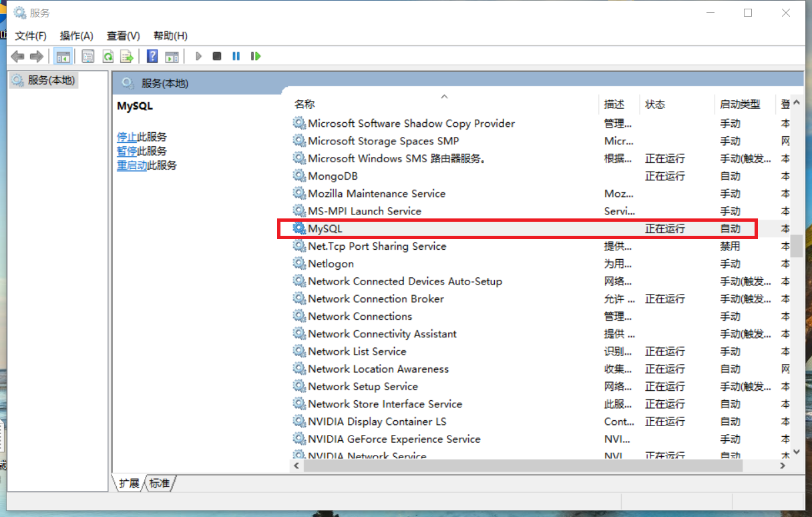Click gear icon of Network Connections
The width and height of the screenshot is (812, 517).
(299, 316)
